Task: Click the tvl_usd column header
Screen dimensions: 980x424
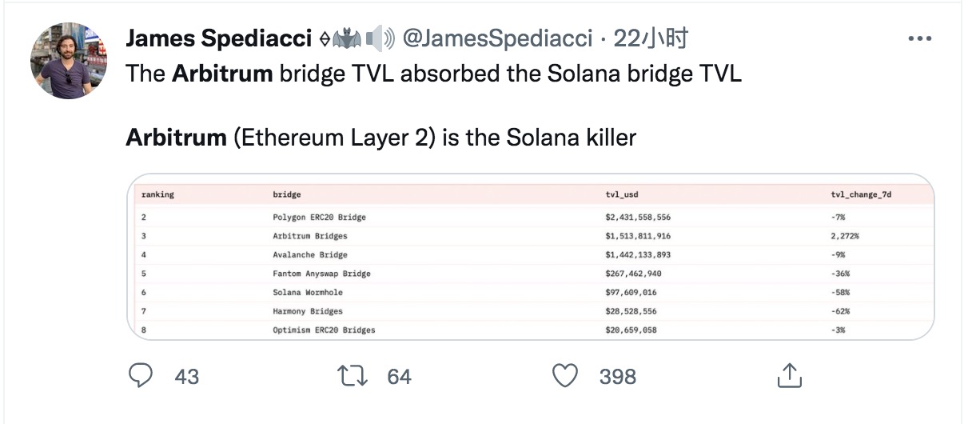Action: [623, 194]
